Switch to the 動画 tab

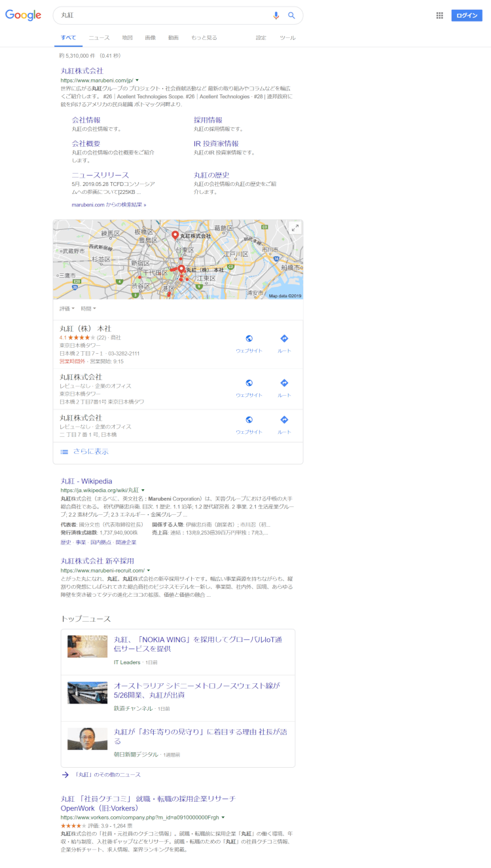[x=173, y=38]
